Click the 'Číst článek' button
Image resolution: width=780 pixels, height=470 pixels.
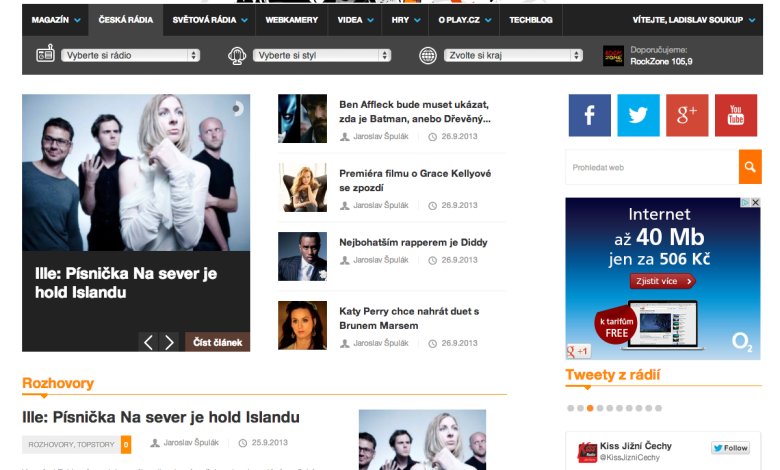pyautogui.click(x=217, y=342)
